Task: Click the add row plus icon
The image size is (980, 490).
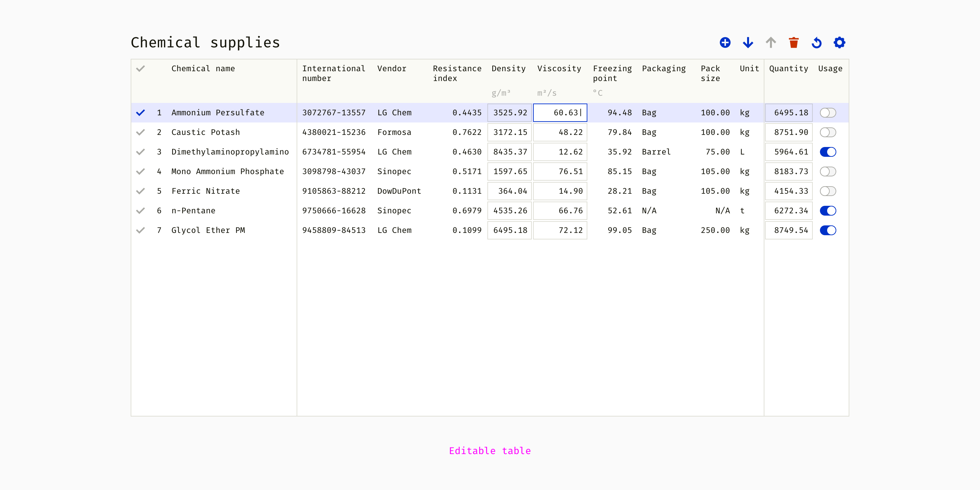Action: coord(725,42)
